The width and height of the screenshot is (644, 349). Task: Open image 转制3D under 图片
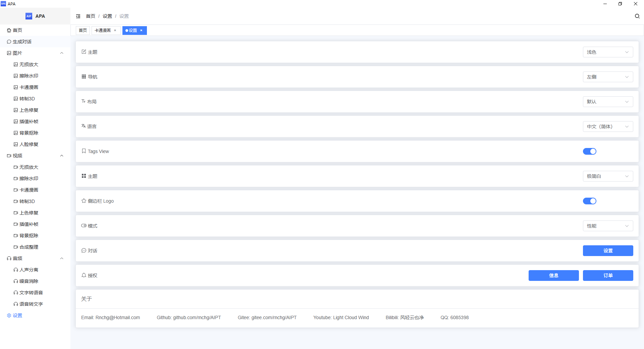pyautogui.click(x=35, y=99)
